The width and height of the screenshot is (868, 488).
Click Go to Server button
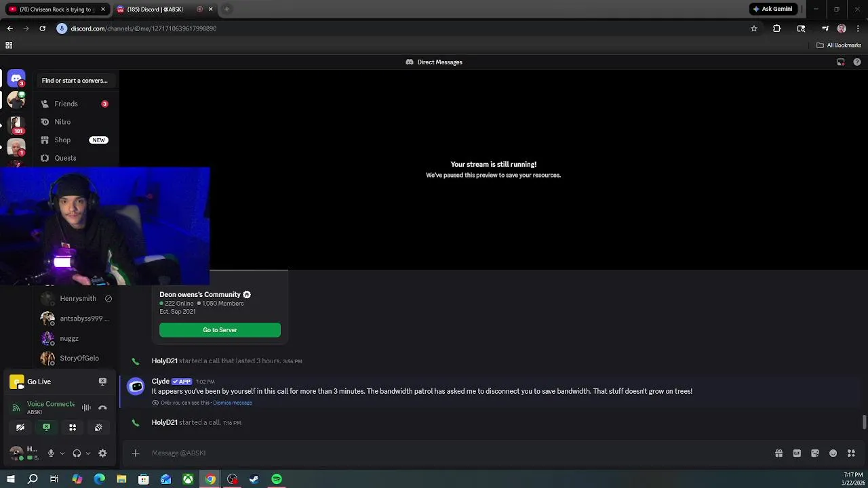pyautogui.click(x=220, y=330)
